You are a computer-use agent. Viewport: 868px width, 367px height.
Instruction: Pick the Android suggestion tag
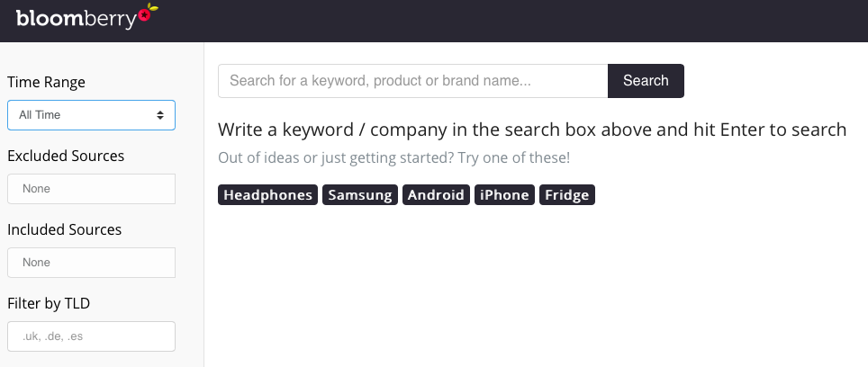[436, 195]
